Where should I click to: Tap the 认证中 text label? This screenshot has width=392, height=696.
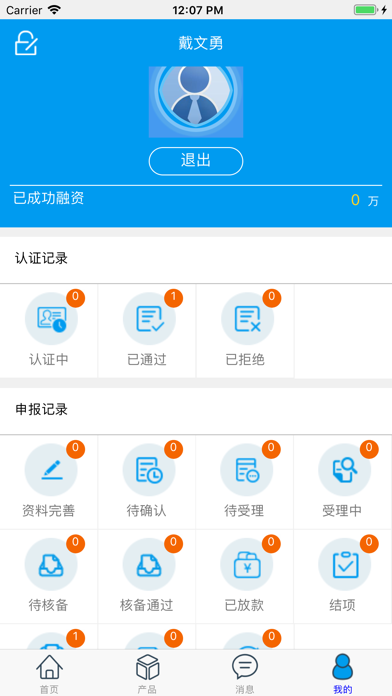click(49, 360)
